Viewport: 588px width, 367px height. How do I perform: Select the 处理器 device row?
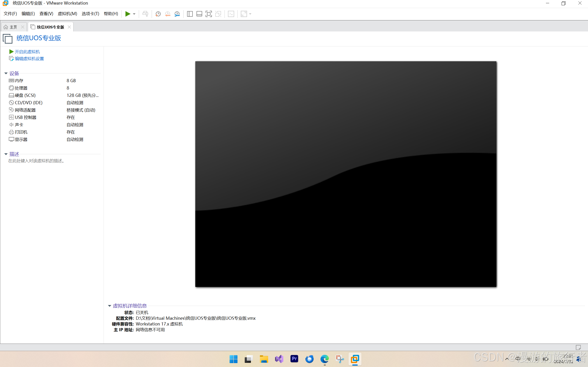[54, 88]
